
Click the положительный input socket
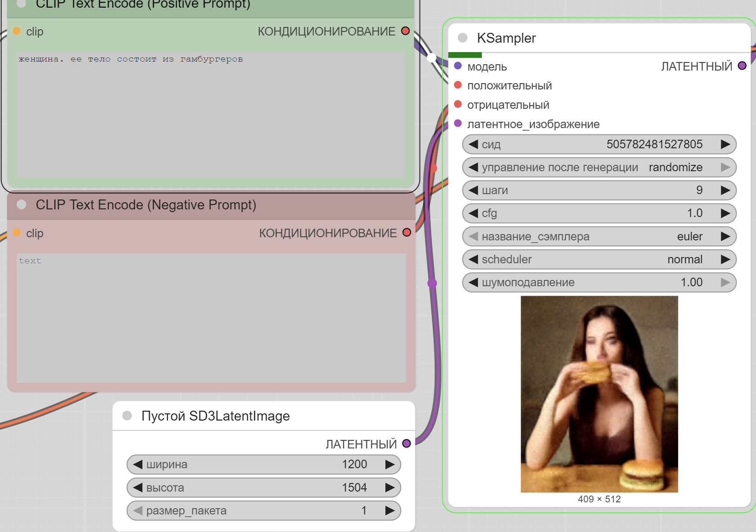458,85
